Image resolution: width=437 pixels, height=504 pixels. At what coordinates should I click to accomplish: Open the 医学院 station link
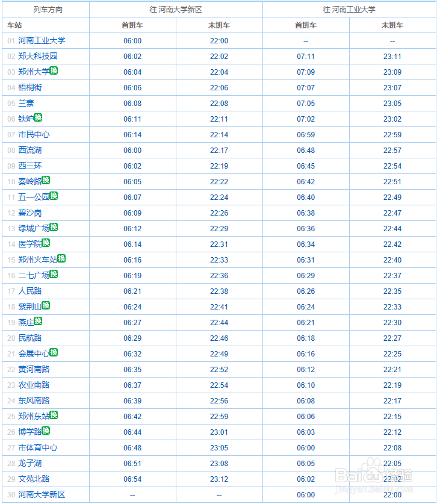30,244
